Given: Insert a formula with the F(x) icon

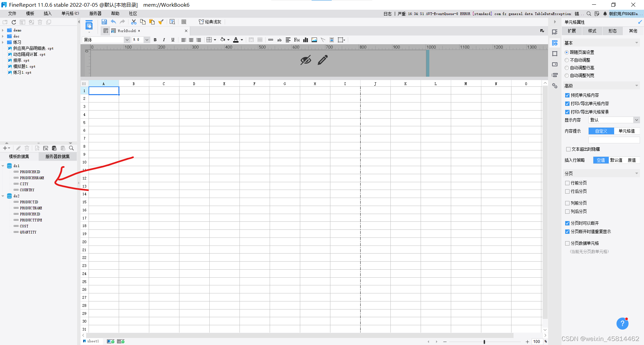Looking at the screenshot, I should click(297, 40).
